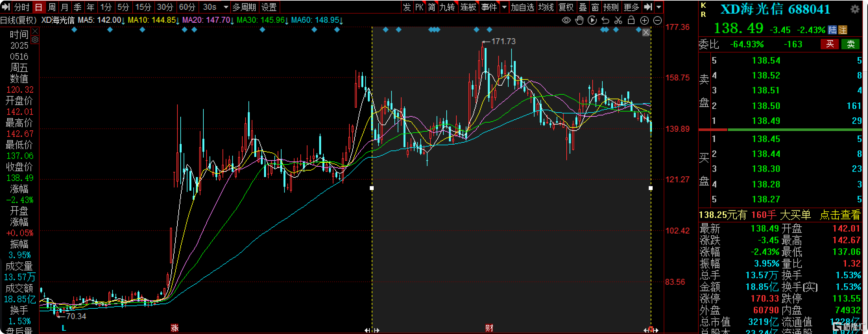
Task: Click the circular play replay icon
Action: 592,20
